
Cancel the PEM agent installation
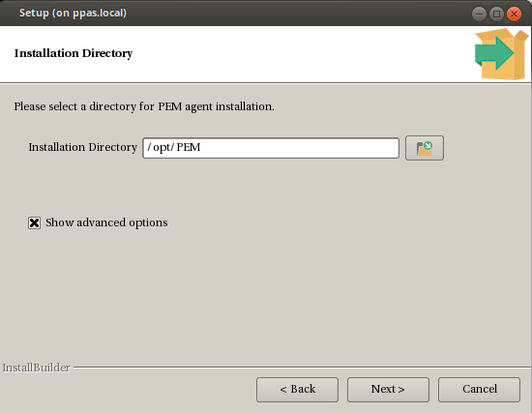click(479, 390)
